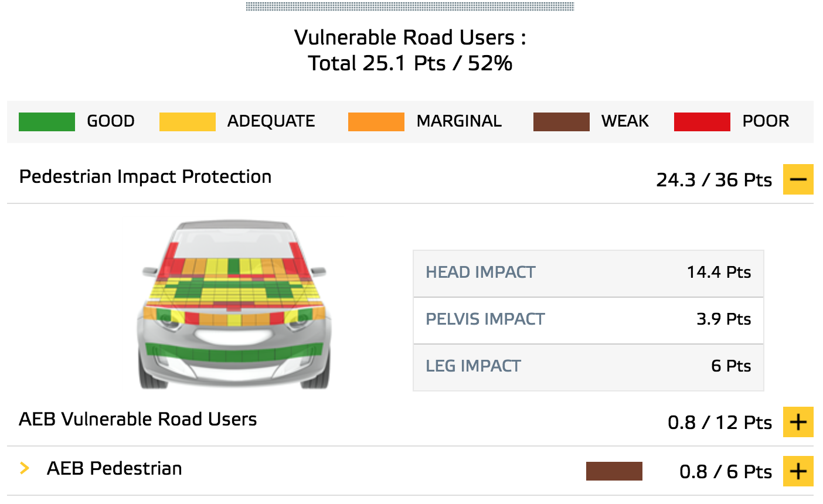Image resolution: width=823 pixels, height=504 pixels.
Task: Expand AEB Vulnerable Road Users plus button
Action: (x=798, y=422)
